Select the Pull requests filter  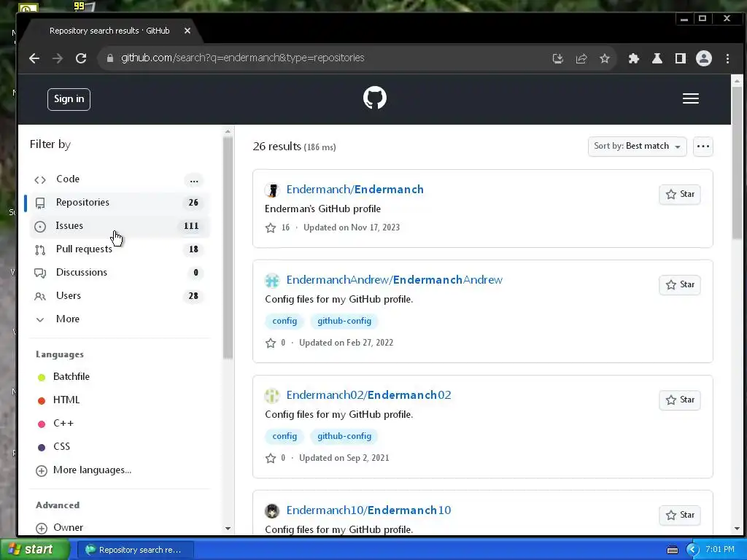(x=118, y=249)
